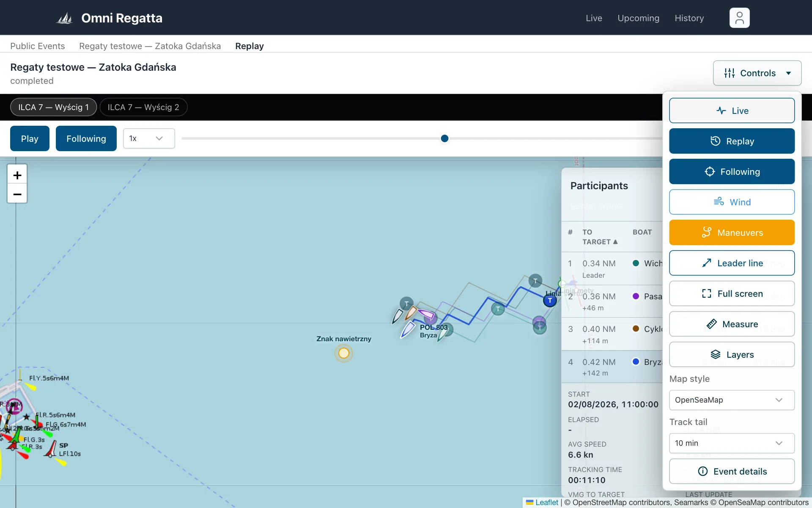
Task: Open the 10 min track tail dropdown
Action: click(x=732, y=443)
